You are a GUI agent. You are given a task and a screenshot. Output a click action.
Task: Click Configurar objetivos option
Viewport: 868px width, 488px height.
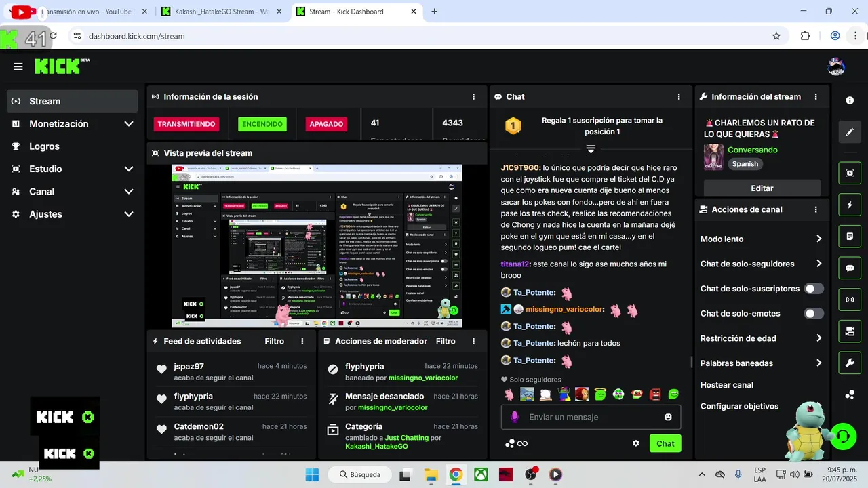coord(739,407)
